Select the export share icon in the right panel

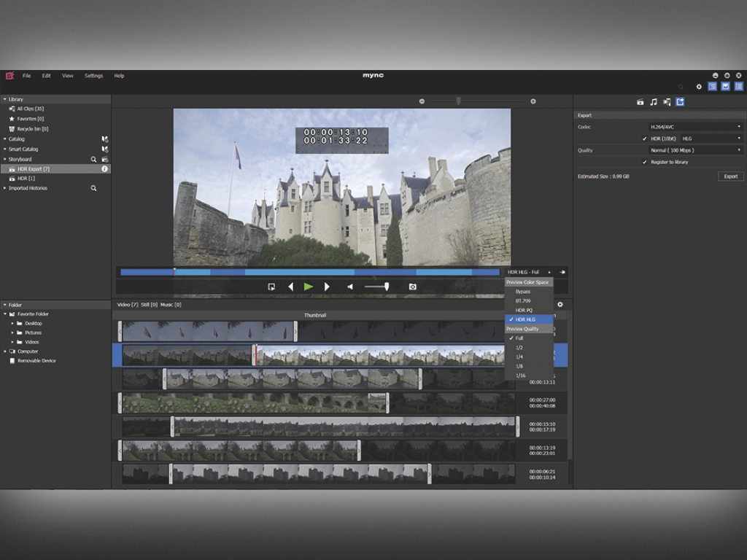(680, 102)
